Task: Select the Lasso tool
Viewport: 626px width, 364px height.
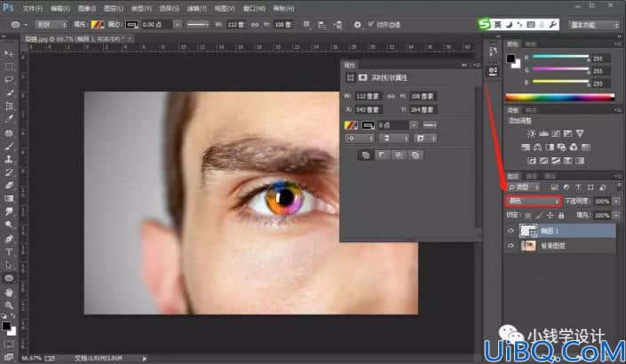Action: pos(9,79)
